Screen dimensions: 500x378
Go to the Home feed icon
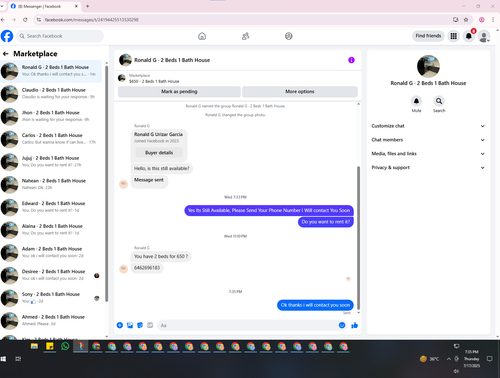202,36
